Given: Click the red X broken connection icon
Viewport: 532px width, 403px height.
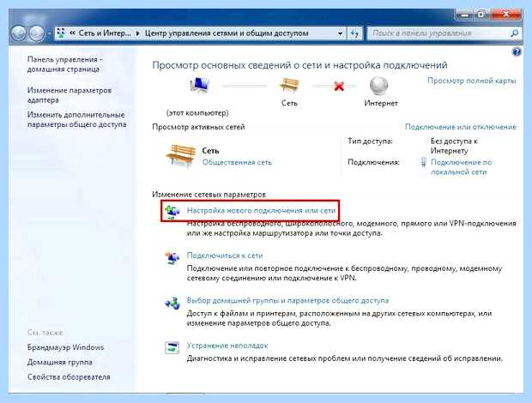Looking at the screenshot, I should point(339,86).
